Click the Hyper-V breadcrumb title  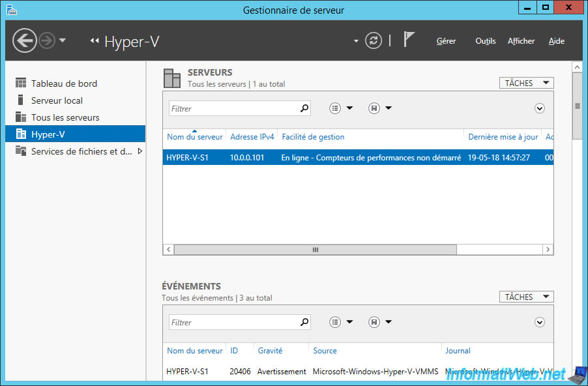point(132,41)
